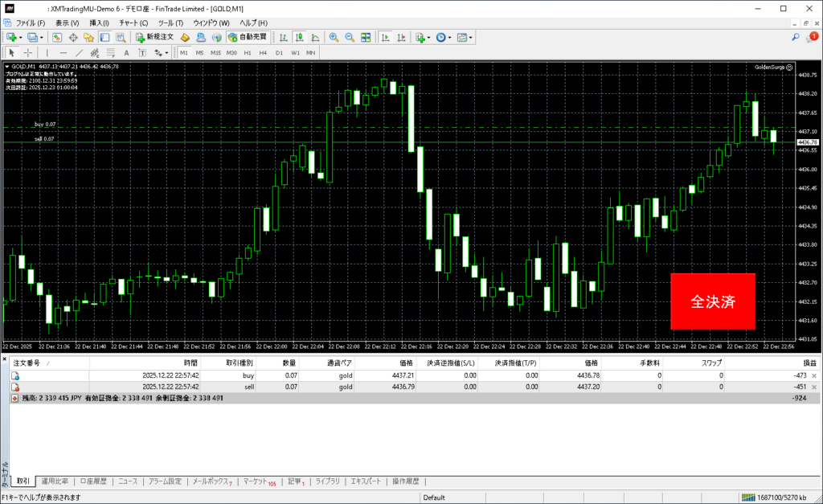Image resolution: width=823 pixels, height=504 pixels.
Task: Select the crosshair cursor tool
Action: pos(27,52)
